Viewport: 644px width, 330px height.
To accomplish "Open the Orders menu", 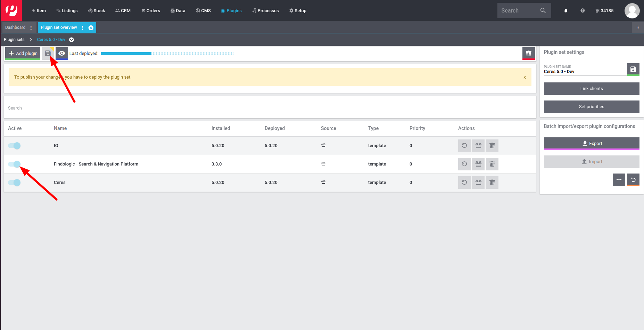I will coord(151,11).
